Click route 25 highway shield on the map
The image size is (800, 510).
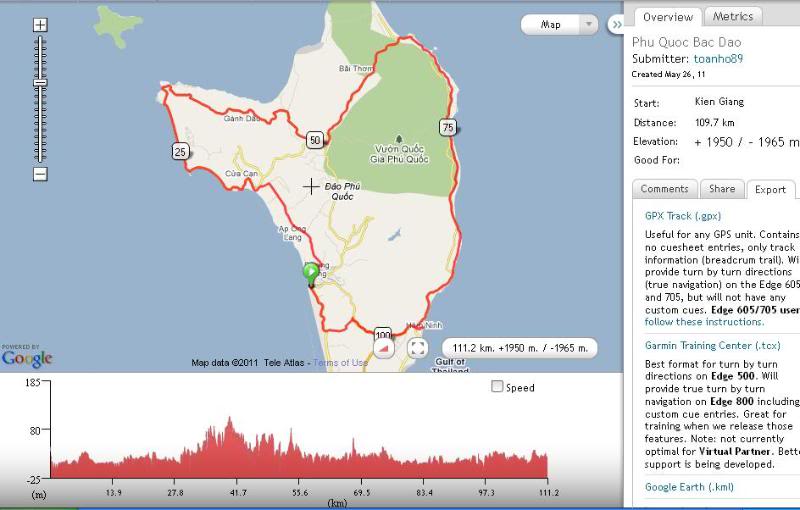pos(180,151)
